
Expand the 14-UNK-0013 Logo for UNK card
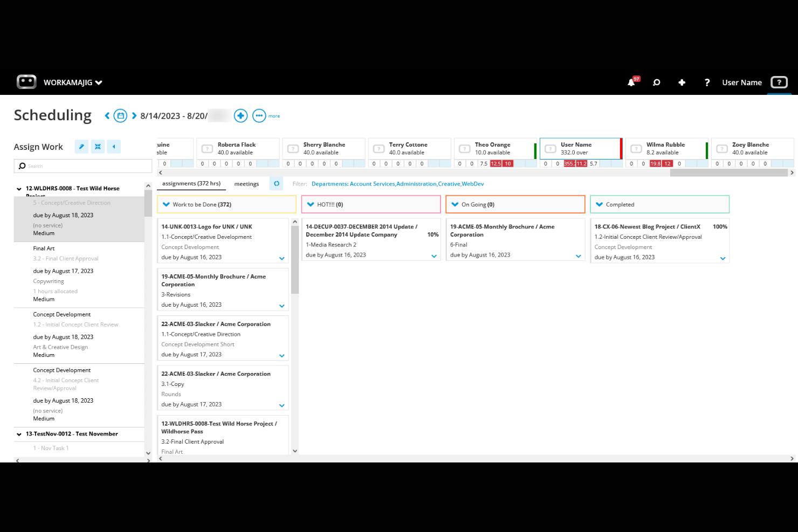coord(281,259)
